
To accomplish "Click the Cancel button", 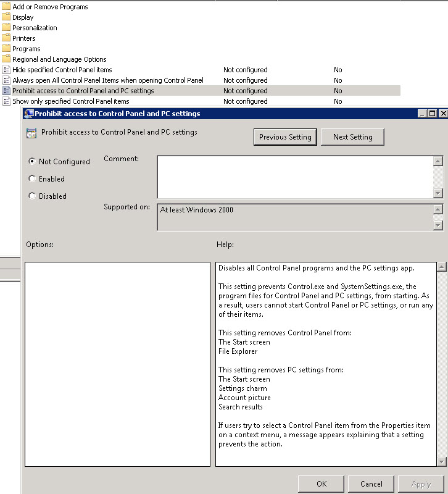I will click(x=371, y=484).
